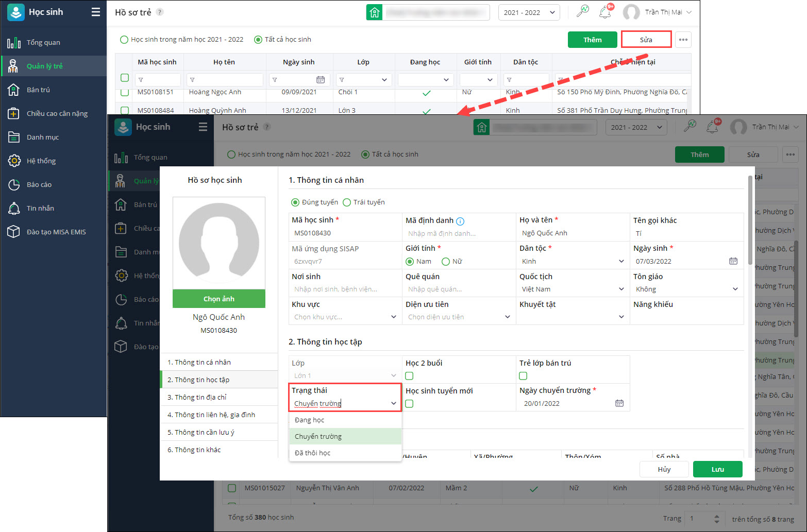The image size is (807, 532).
Task: Choose Chuyển trường from the status list
Action: [x=345, y=436]
